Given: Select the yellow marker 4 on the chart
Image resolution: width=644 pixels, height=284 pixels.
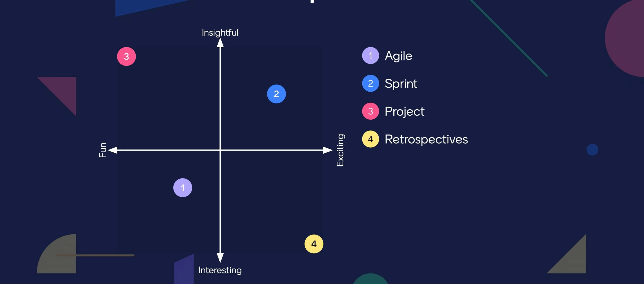Looking at the screenshot, I should [x=314, y=244].
